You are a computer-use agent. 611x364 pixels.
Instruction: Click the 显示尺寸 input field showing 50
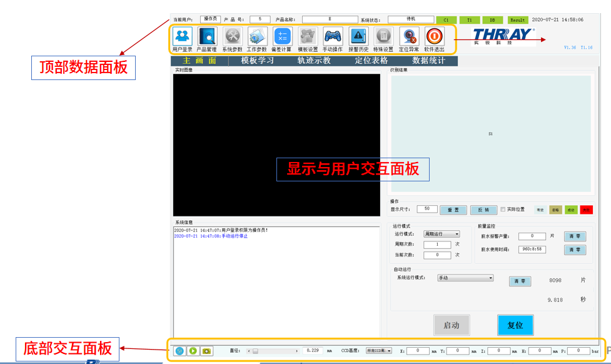click(x=427, y=209)
